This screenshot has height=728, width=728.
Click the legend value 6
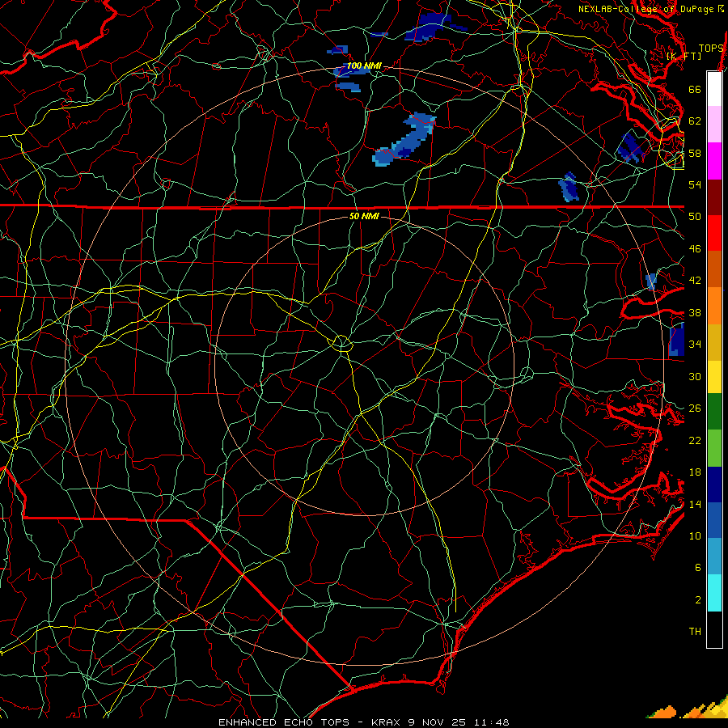(697, 568)
